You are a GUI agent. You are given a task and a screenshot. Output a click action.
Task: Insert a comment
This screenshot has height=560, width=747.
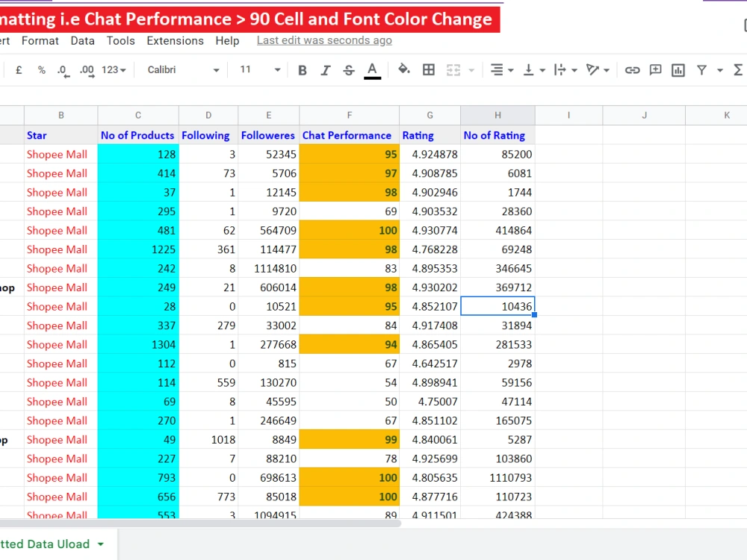point(655,69)
